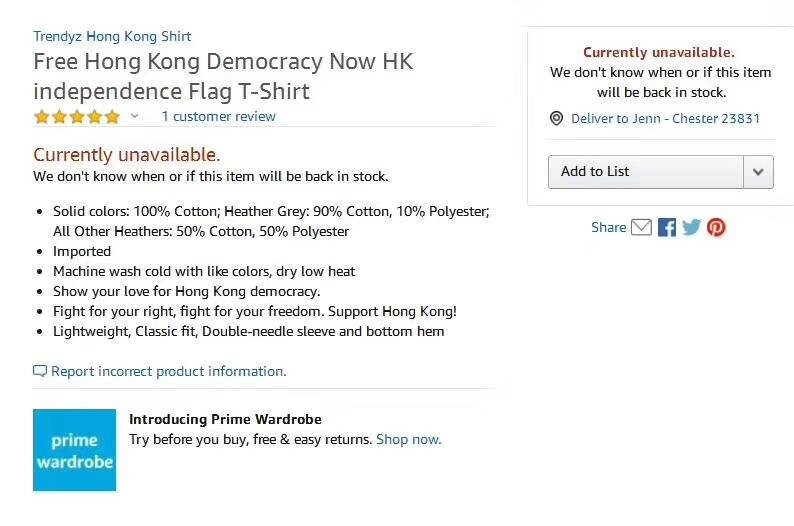
Task: Follow the Shop now link
Action: pos(409,439)
